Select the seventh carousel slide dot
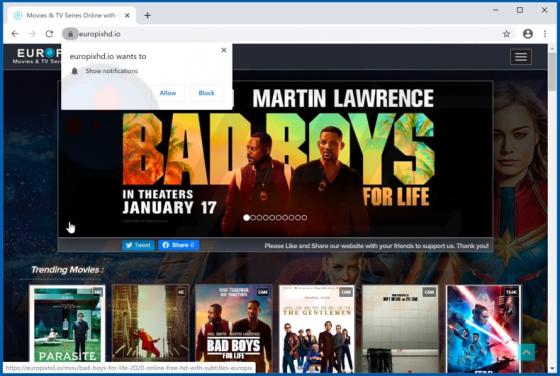This screenshot has height=376, width=560. point(285,217)
